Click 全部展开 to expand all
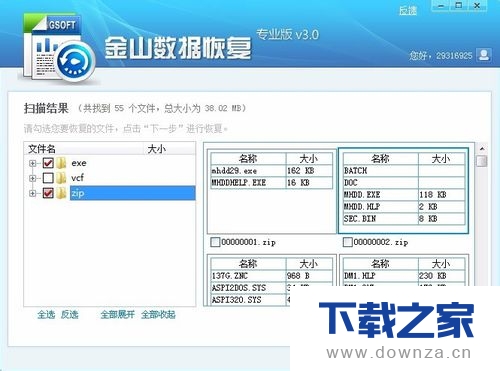The image size is (500, 371). [118, 314]
